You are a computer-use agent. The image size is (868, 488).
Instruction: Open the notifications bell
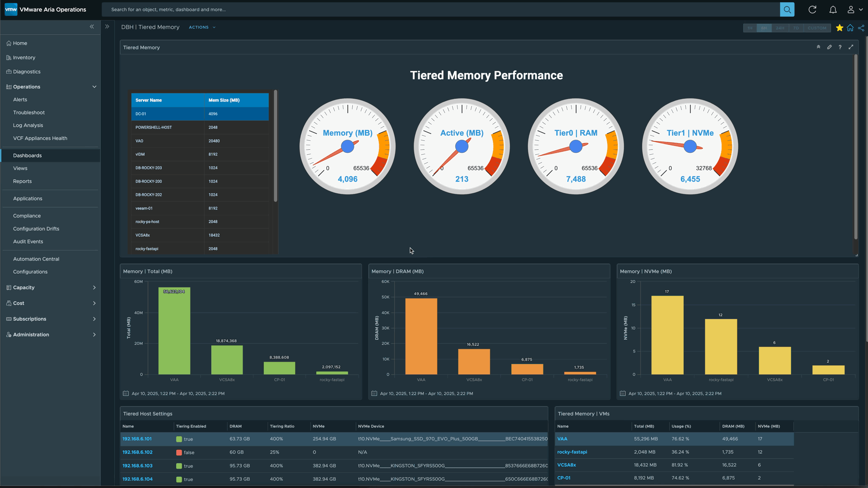click(x=833, y=10)
